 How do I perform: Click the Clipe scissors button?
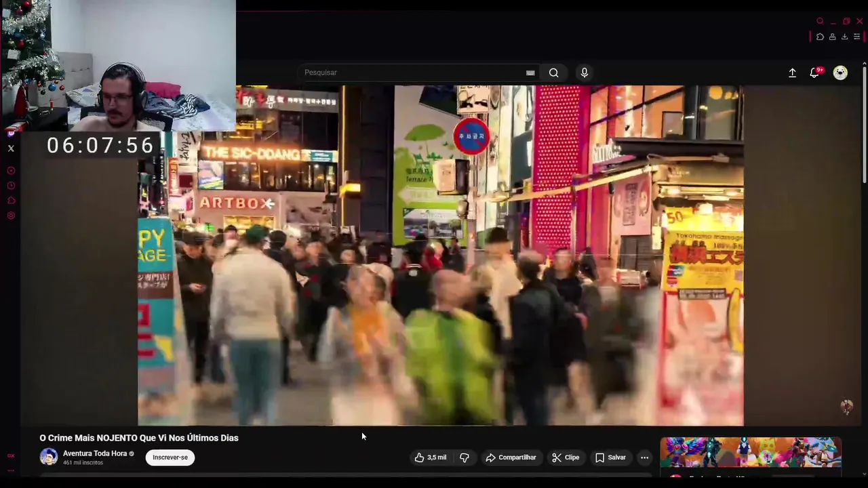coord(566,457)
